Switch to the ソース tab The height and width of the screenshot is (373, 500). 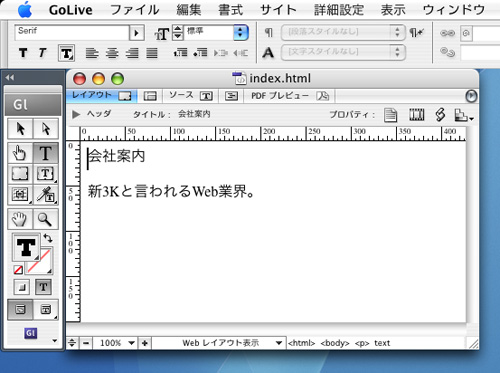click(x=191, y=96)
